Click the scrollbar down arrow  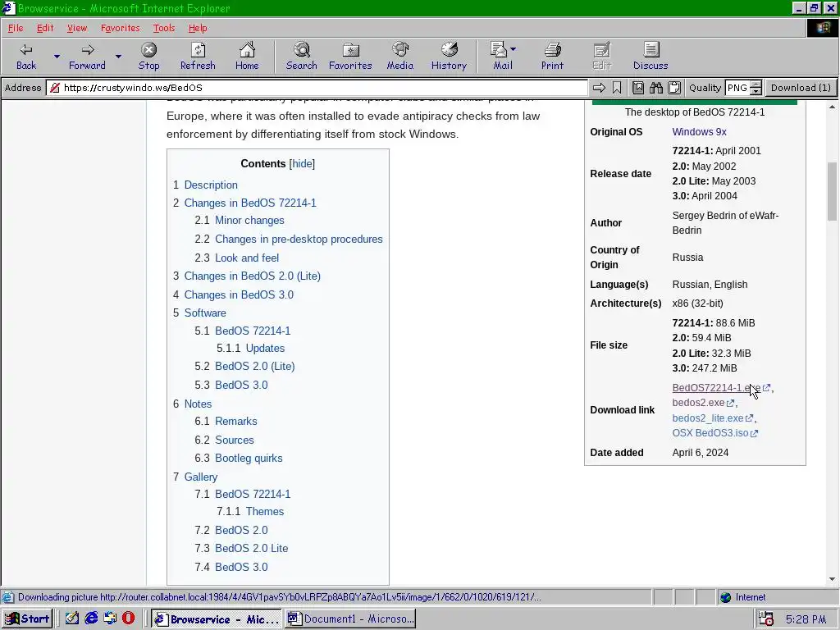click(x=832, y=579)
